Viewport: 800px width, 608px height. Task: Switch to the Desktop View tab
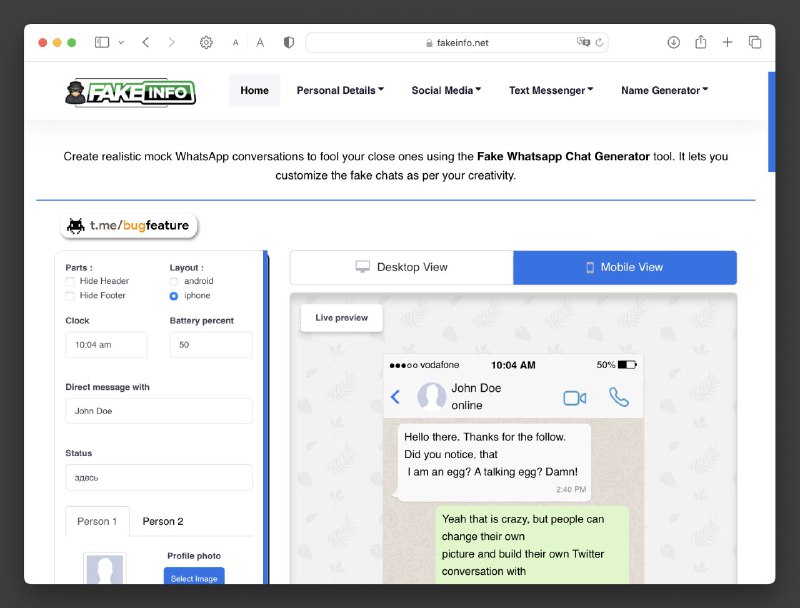(x=402, y=267)
